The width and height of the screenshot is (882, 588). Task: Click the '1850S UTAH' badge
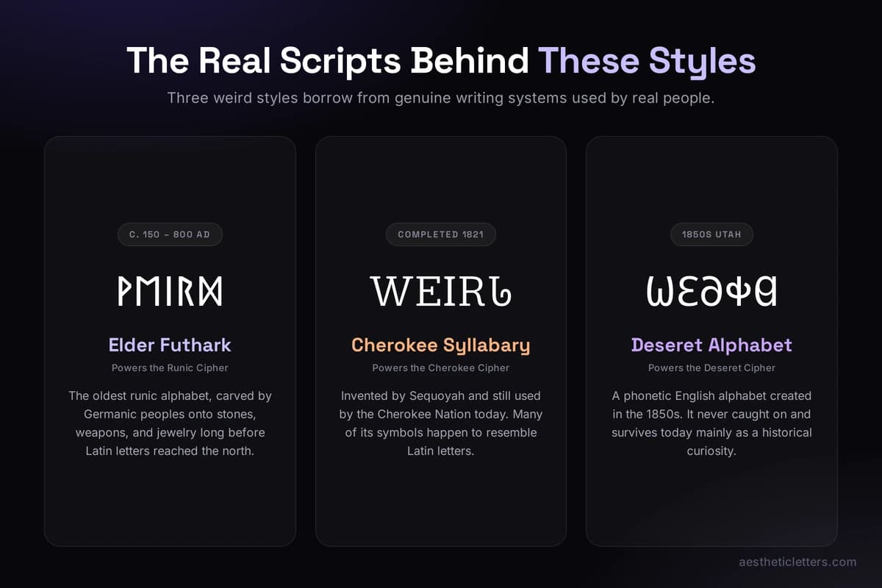coord(711,234)
